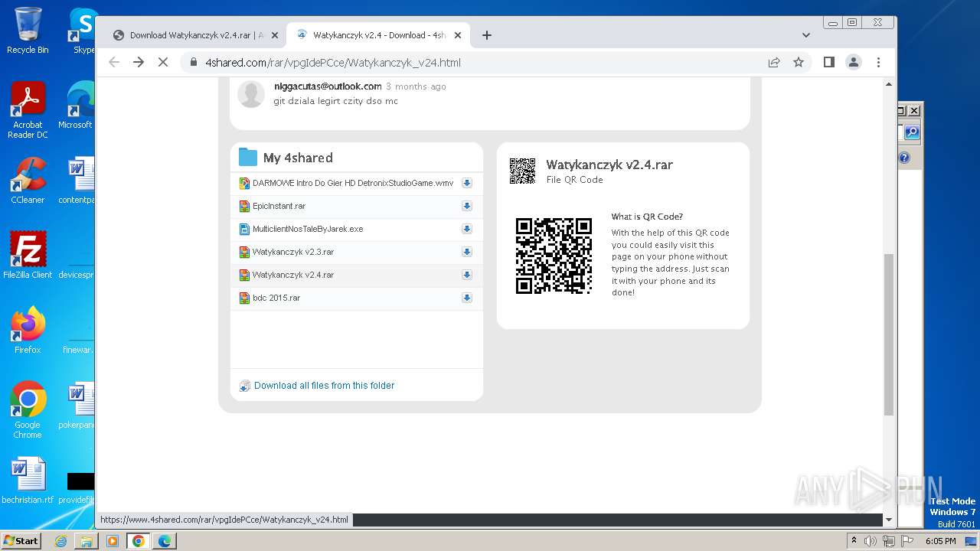Click the network tray icon
This screenshot has width=980, height=551.
tap(889, 541)
